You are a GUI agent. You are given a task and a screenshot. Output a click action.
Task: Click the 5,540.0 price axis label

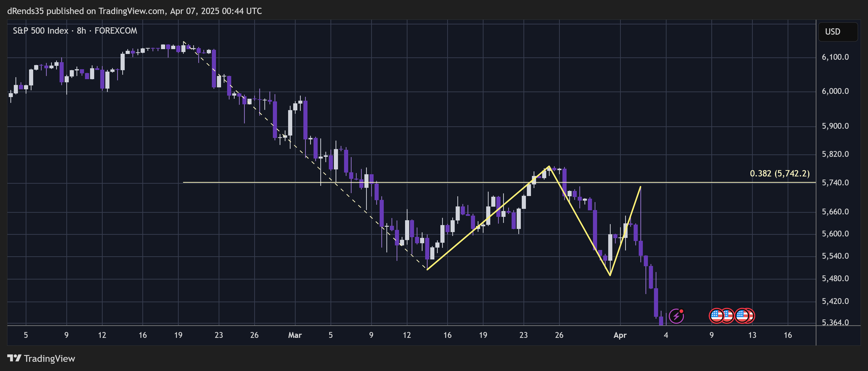835,256
